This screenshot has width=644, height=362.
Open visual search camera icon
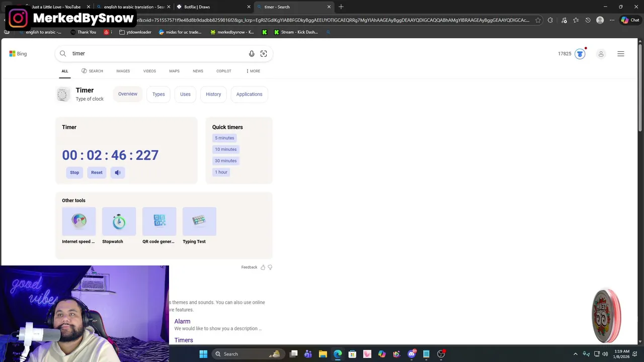pos(264,54)
